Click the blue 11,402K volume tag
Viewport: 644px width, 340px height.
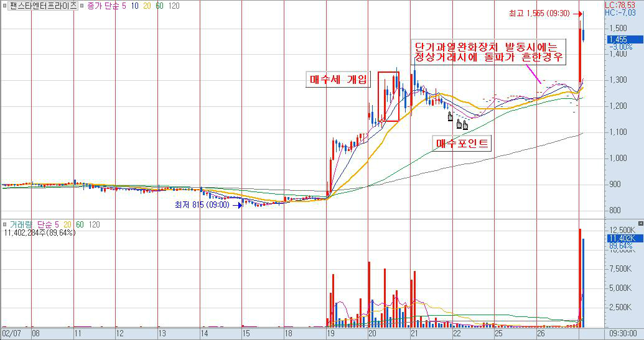[x=623, y=238]
